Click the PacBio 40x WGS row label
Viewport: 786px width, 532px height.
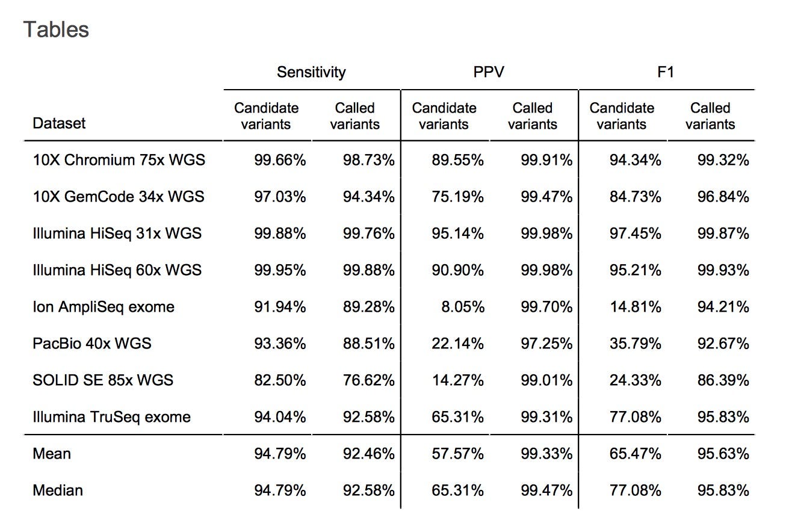[91, 344]
